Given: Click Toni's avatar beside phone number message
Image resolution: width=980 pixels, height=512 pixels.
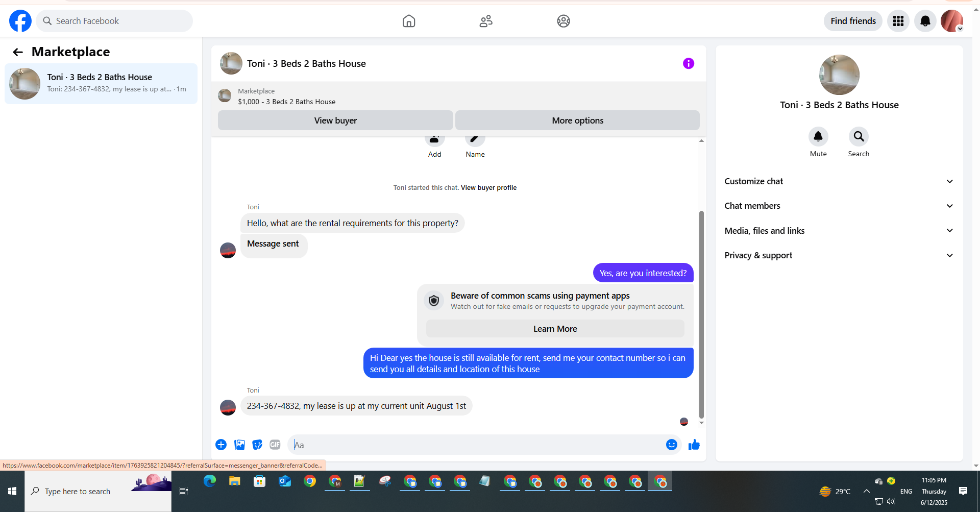Looking at the screenshot, I should click(228, 407).
